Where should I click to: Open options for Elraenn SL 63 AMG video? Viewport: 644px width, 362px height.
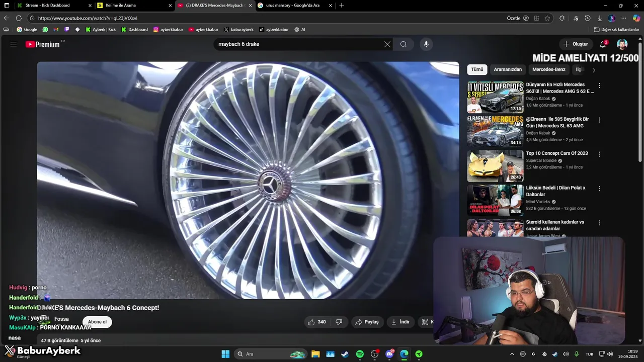coord(599,120)
